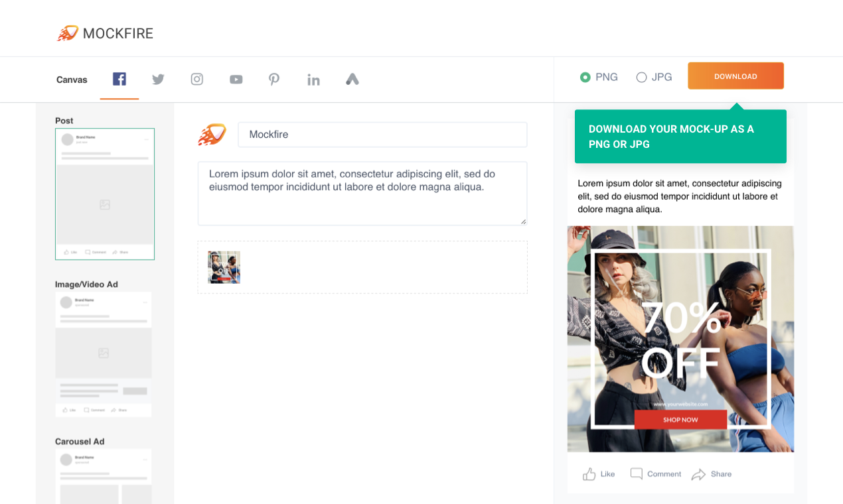Click the brand avatar logo beside name field
This screenshot has height=504, width=843.
coord(212,135)
